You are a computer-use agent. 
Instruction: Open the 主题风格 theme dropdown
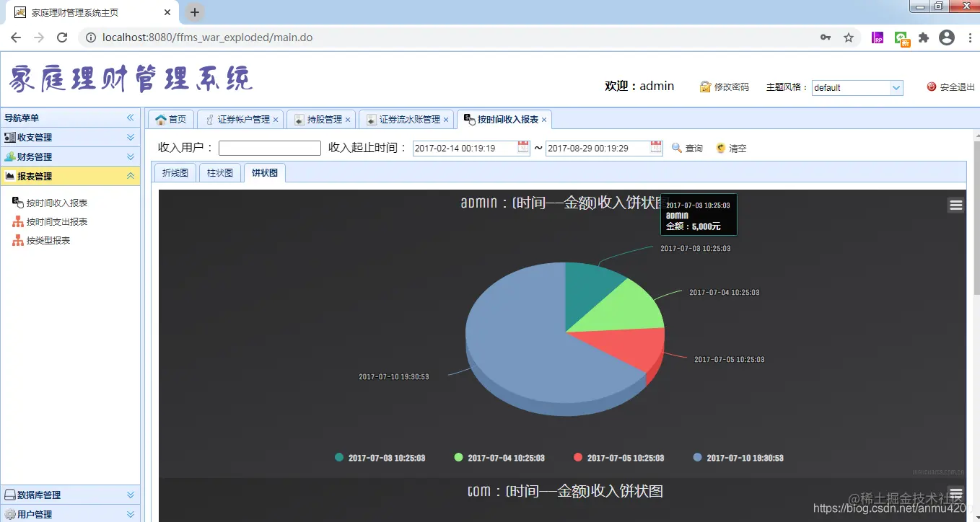click(x=896, y=87)
